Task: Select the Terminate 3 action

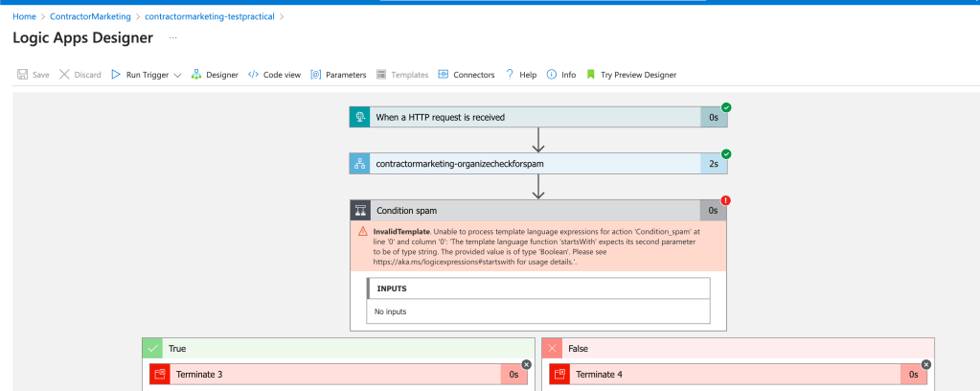Action: [338, 374]
